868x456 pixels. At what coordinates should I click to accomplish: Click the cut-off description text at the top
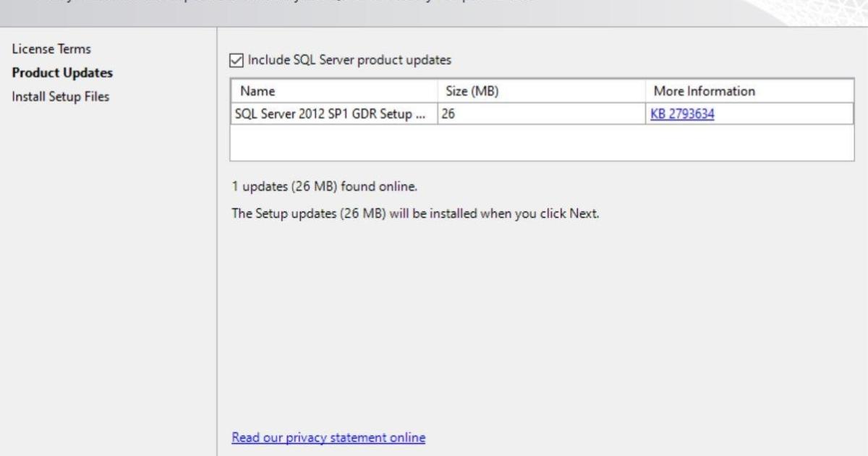click(x=289, y=3)
